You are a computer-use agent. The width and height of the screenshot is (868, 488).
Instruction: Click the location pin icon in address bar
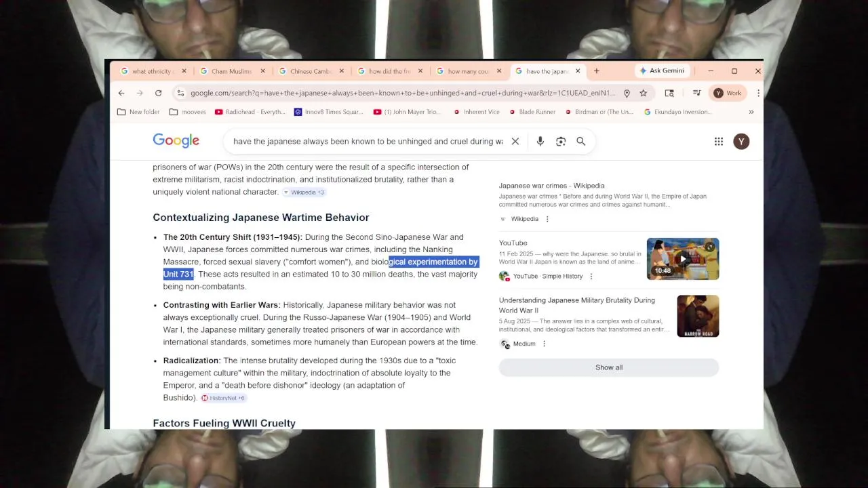[x=627, y=93]
